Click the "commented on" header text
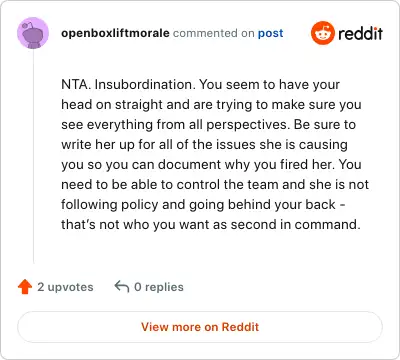This screenshot has width=400, height=360. [214, 33]
